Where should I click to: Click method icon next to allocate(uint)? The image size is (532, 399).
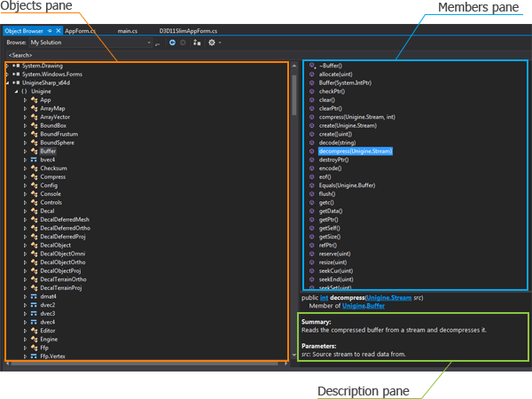click(311, 74)
